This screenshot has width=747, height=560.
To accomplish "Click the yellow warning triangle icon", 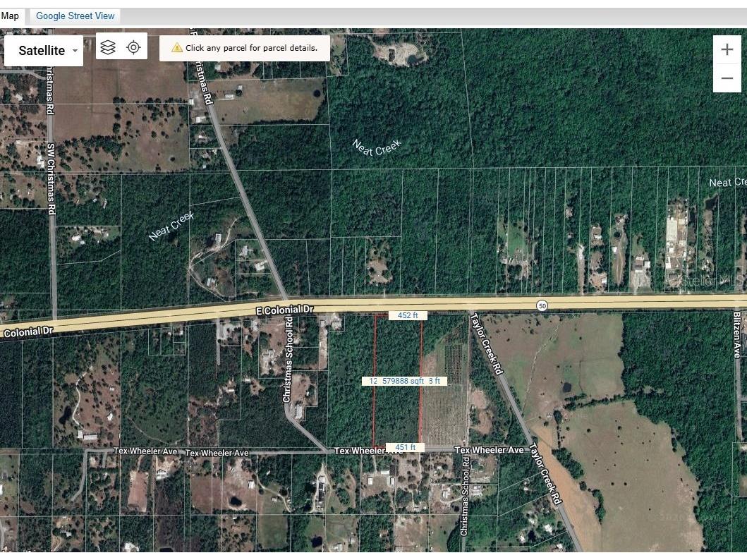I will pyautogui.click(x=176, y=48).
